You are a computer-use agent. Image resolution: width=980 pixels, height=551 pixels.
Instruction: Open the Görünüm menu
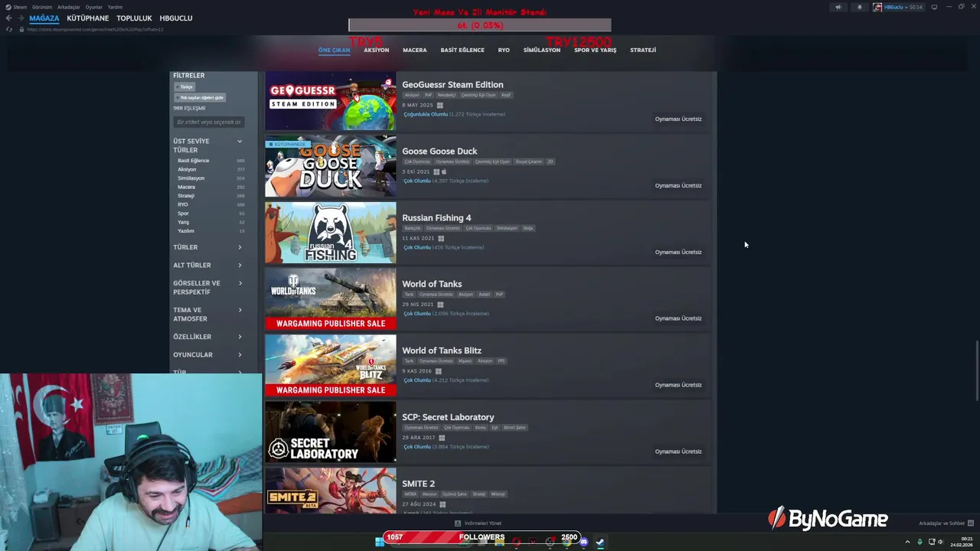point(42,7)
